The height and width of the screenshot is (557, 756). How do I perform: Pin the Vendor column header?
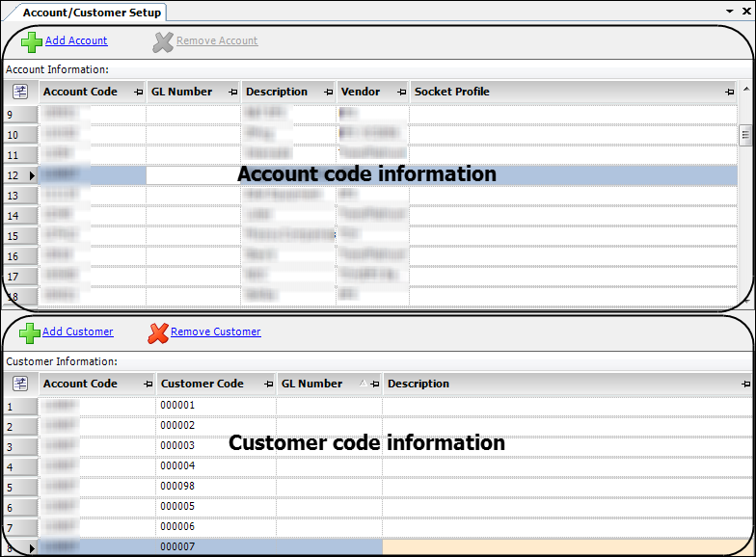(x=400, y=93)
